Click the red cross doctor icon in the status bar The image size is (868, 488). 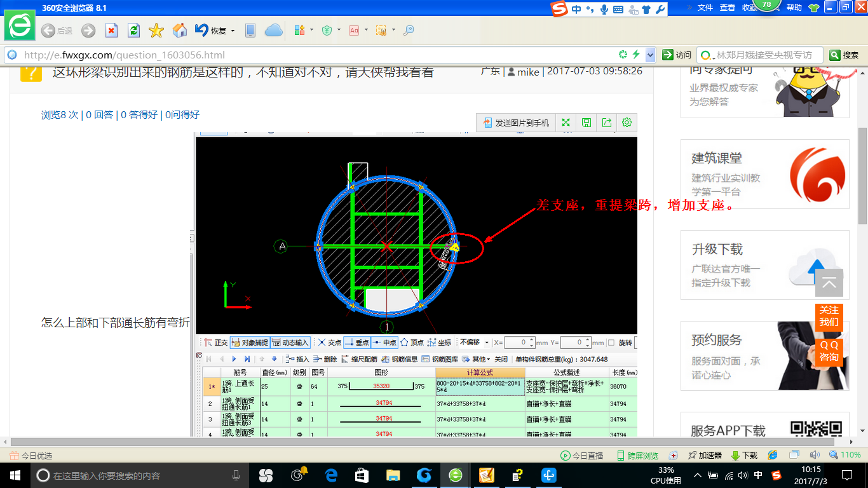(674, 456)
